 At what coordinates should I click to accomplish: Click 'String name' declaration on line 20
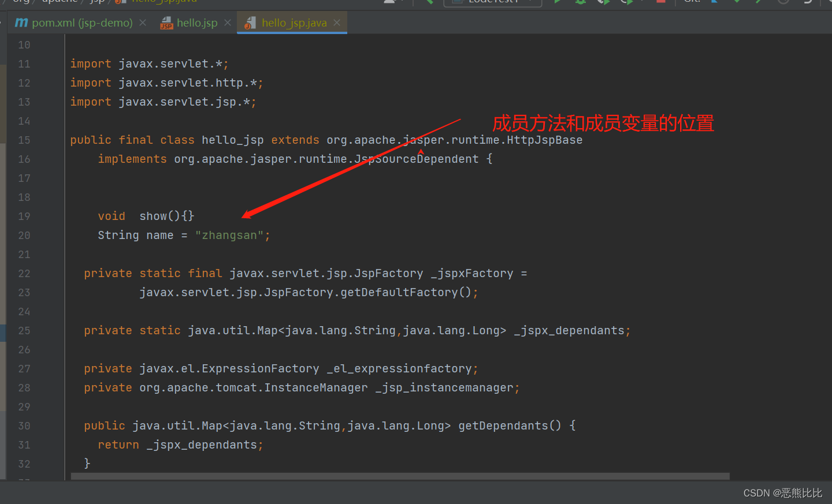point(136,236)
